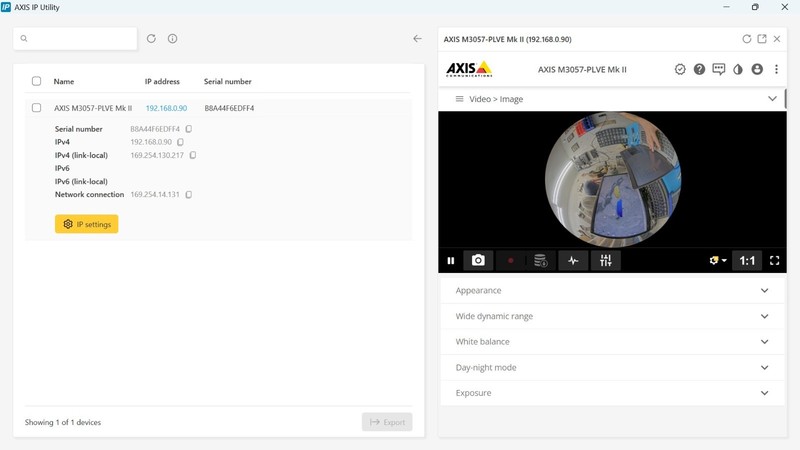
Task: Sort by Serial number column header
Action: tap(228, 82)
